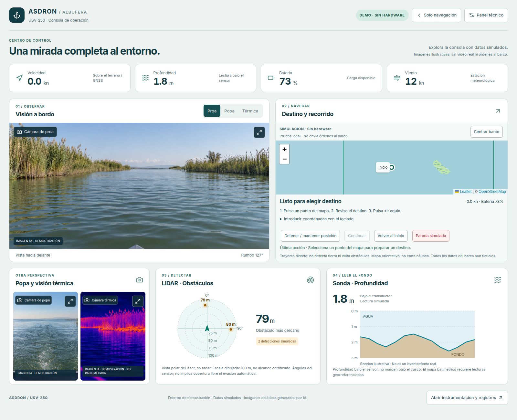Click the Inicio label on map
This screenshot has height=420, width=517.
tap(383, 167)
